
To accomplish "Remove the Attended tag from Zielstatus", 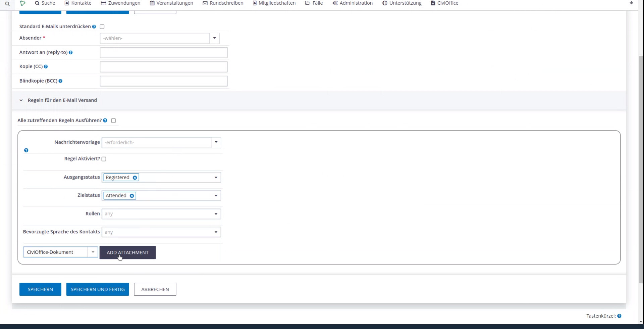I will 132,196.
